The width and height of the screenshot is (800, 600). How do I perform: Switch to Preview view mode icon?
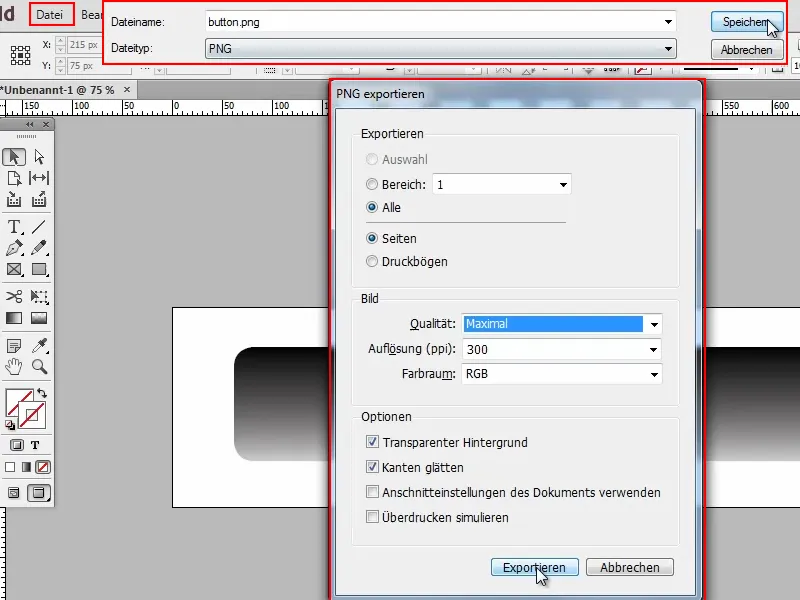[x=39, y=493]
